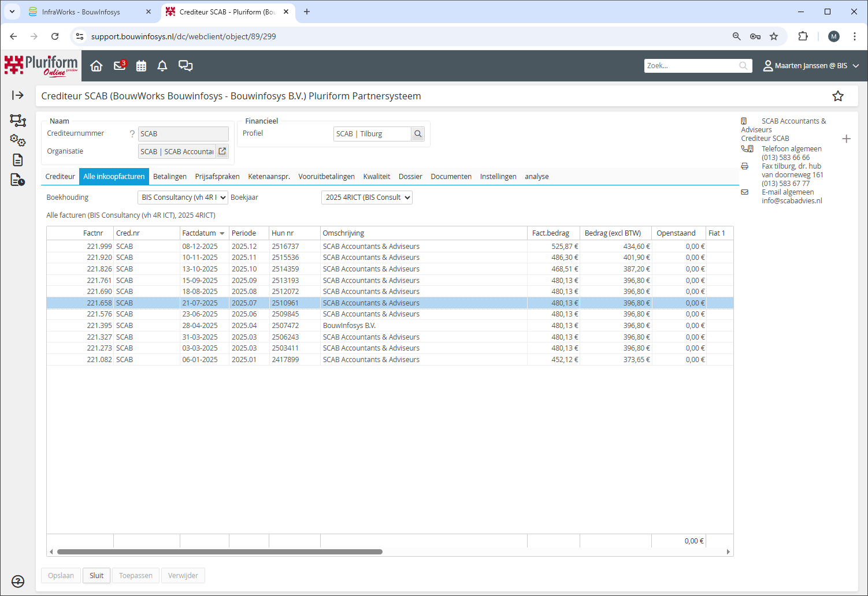Click the Sluit button
The height and width of the screenshot is (596, 868).
[x=97, y=576]
